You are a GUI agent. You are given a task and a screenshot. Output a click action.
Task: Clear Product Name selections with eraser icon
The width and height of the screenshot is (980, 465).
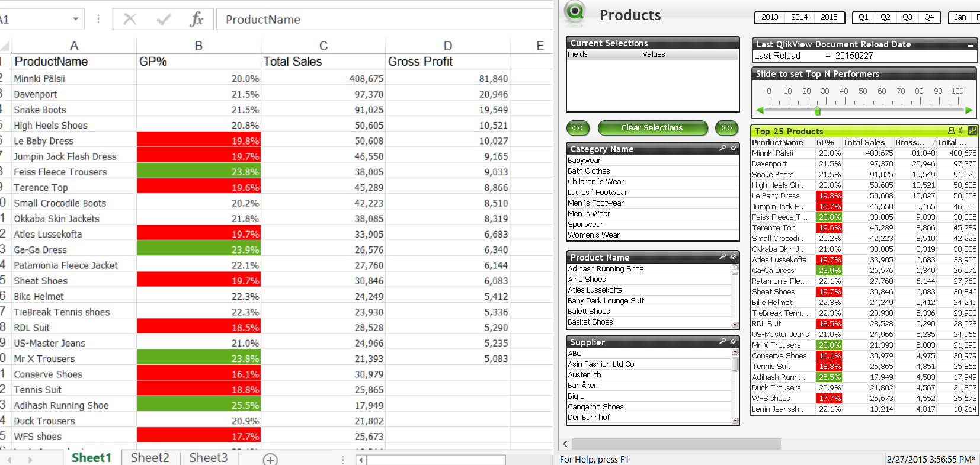733,257
